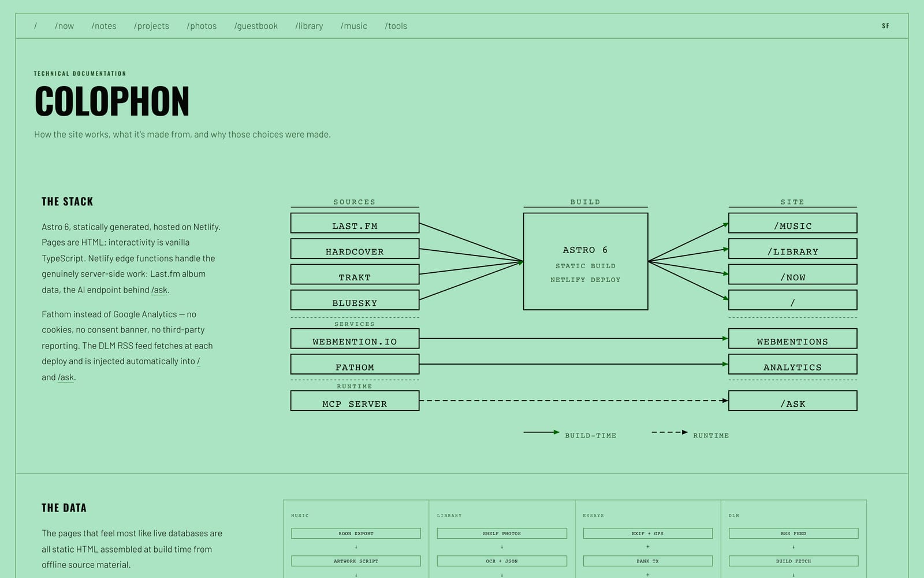Open /library in the top nav
The width and height of the screenshot is (924, 578).
[x=309, y=26]
